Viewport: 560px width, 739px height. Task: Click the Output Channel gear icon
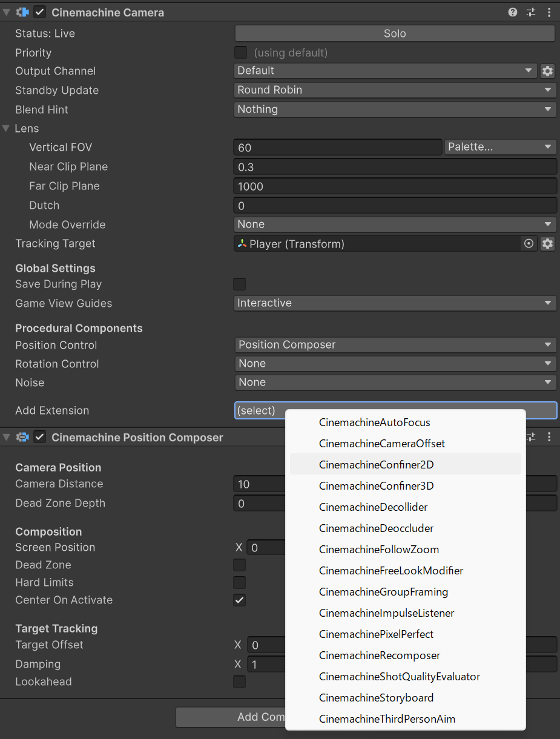pyautogui.click(x=547, y=71)
